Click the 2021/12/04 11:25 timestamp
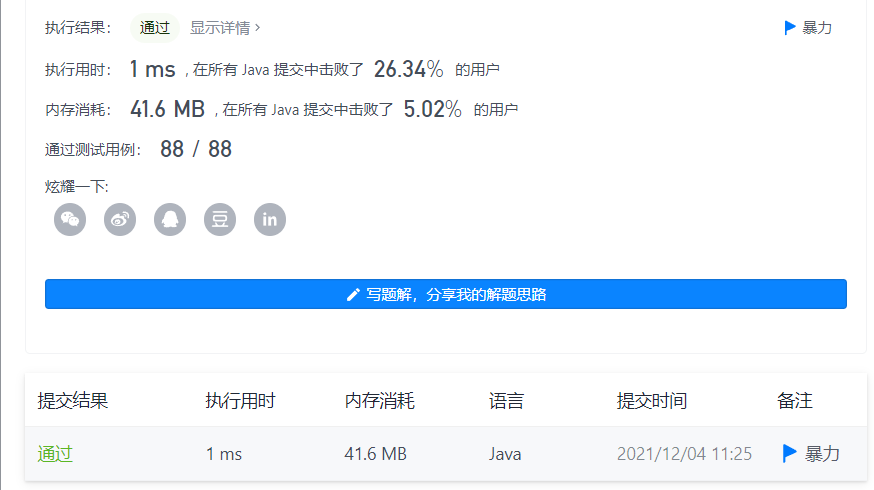Screen dimensions: 874x490 [684, 454]
